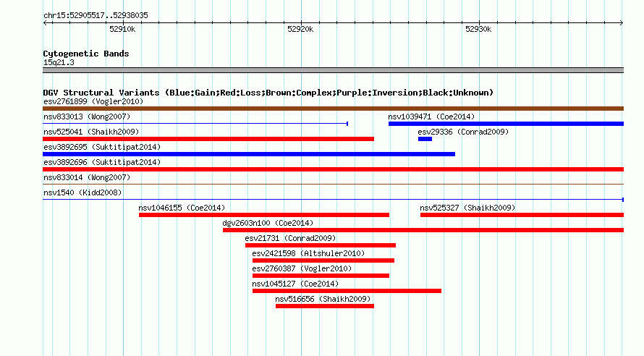Open the nsv1039471 (Coe2014) label

point(431,116)
